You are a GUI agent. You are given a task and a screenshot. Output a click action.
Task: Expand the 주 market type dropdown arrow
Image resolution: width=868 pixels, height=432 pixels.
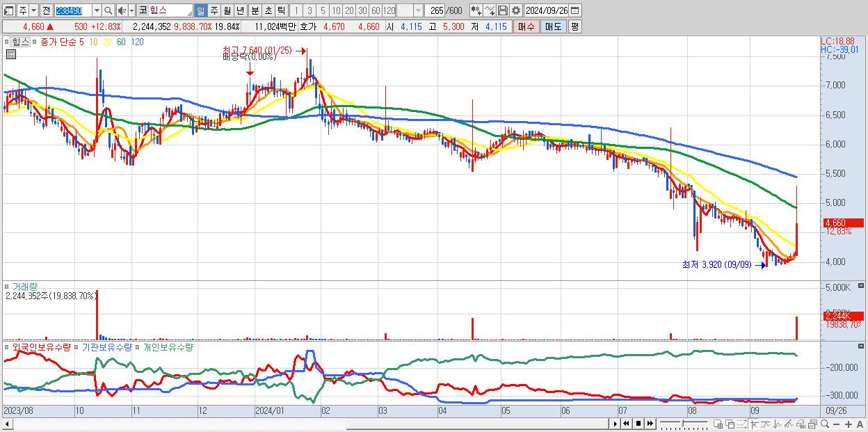point(33,11)
